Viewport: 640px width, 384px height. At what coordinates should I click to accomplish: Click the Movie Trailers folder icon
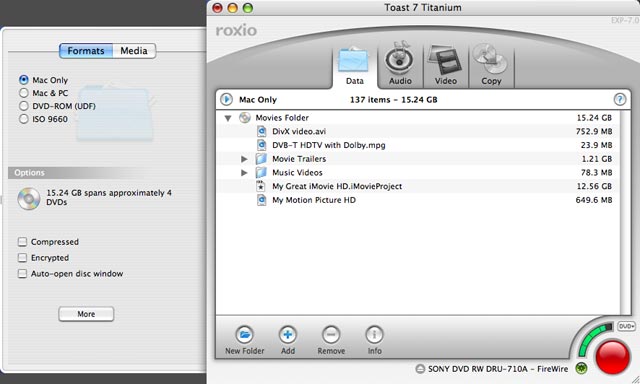coord(261,159)
